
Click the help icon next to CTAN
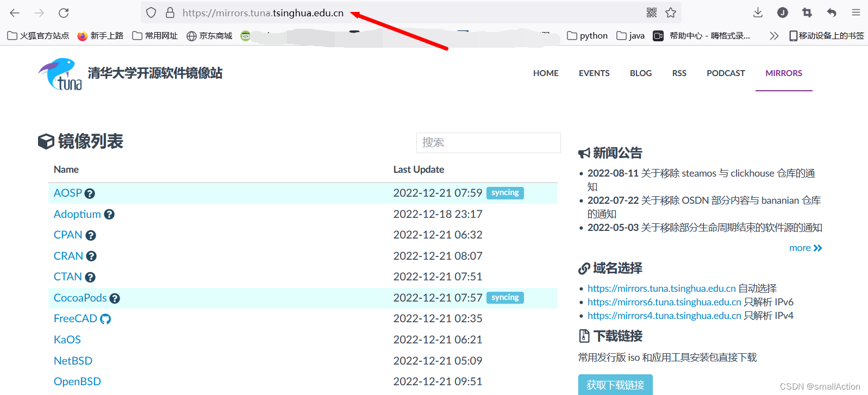point(90,277)
